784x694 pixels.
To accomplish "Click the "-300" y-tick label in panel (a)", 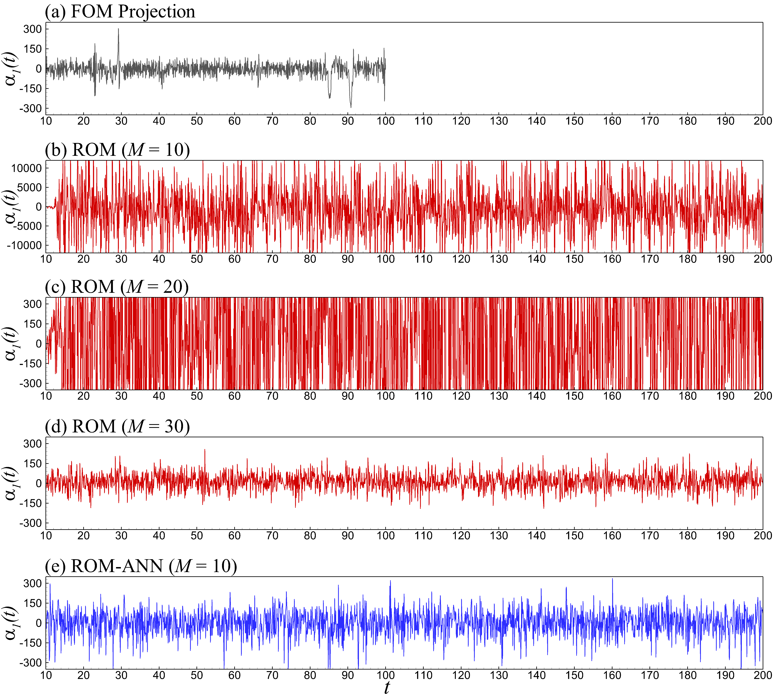I will [31, 108].
